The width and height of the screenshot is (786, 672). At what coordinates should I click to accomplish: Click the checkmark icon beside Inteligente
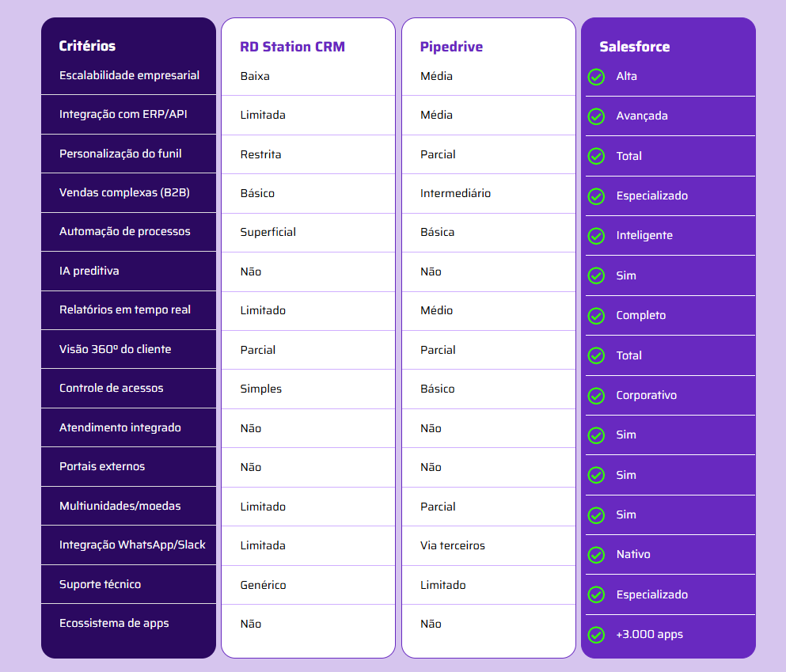596,236
